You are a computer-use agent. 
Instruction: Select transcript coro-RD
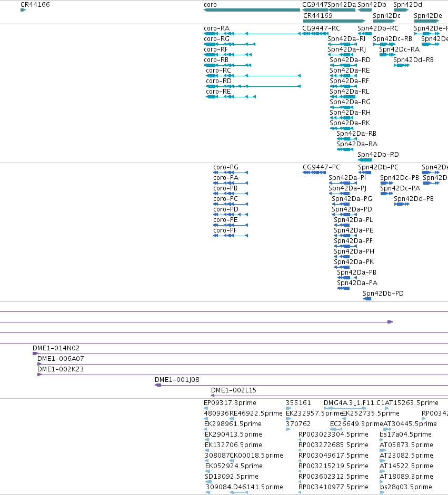point(218,81)
